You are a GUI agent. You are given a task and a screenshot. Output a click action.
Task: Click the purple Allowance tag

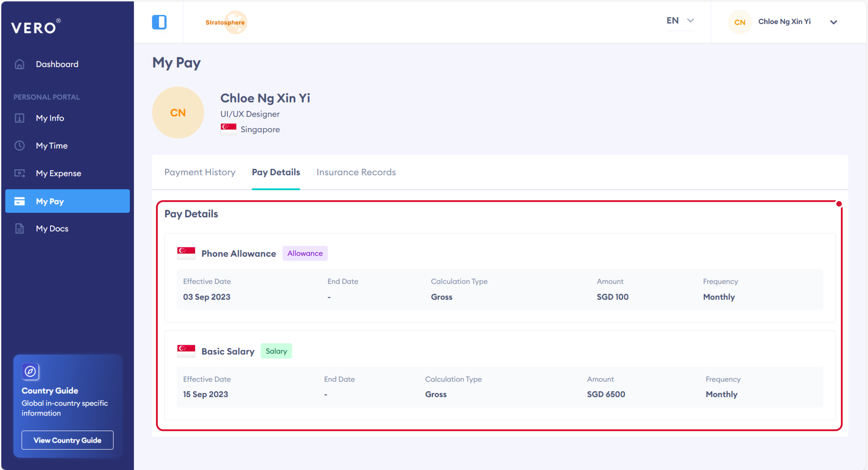pos(305,253)
